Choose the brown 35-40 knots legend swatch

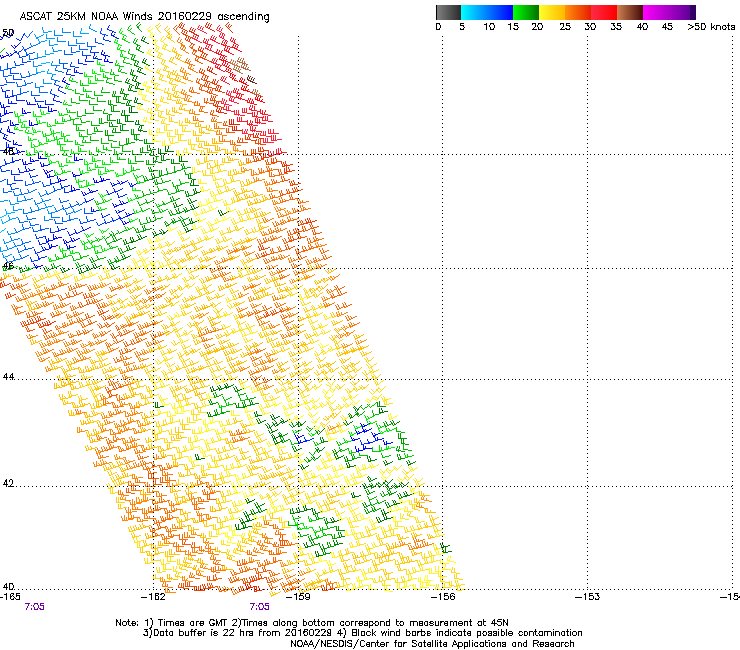click(x=630, y=12)
